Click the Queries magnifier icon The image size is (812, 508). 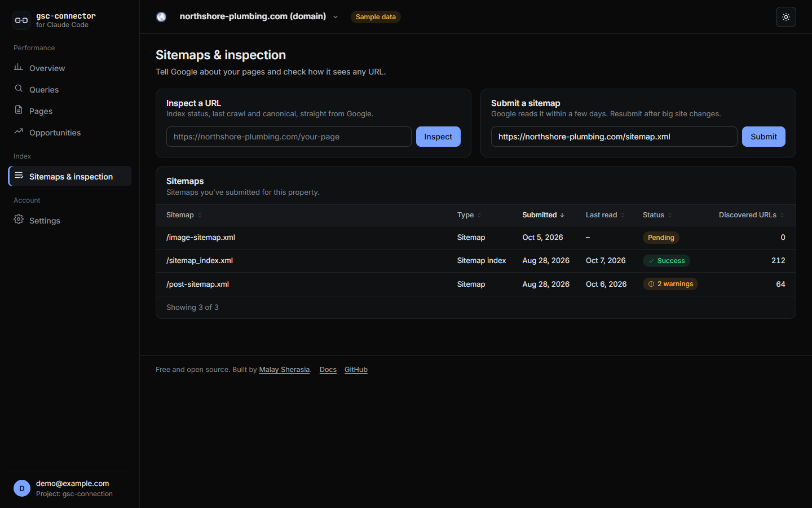tap(19, 89)
